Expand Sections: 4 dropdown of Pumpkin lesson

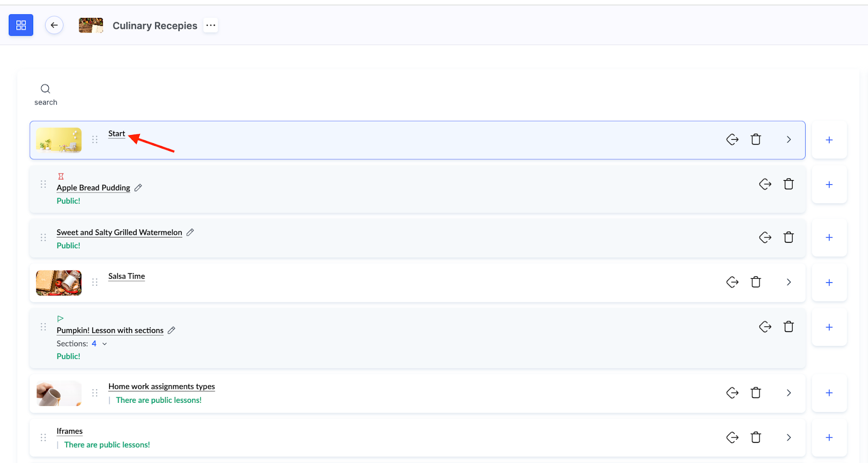[105, 344]
